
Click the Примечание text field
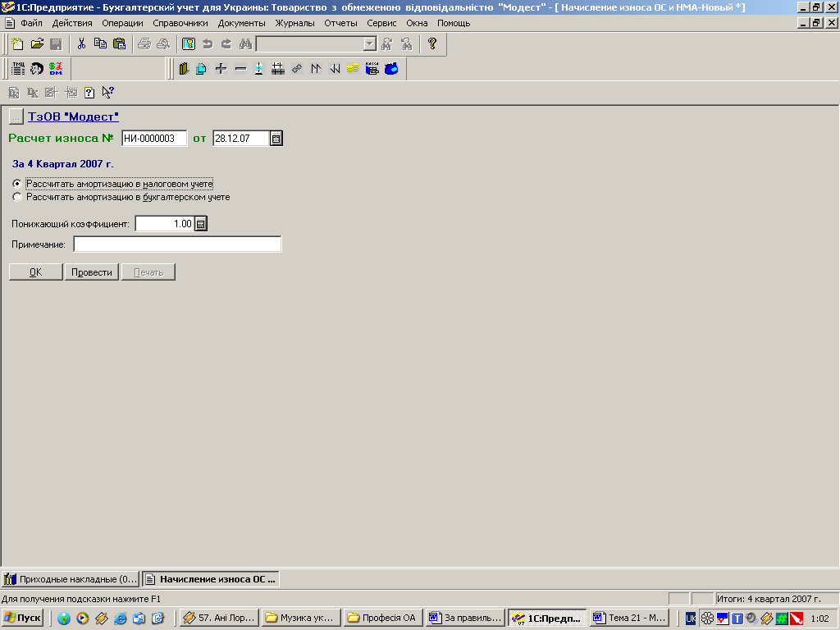177,244
